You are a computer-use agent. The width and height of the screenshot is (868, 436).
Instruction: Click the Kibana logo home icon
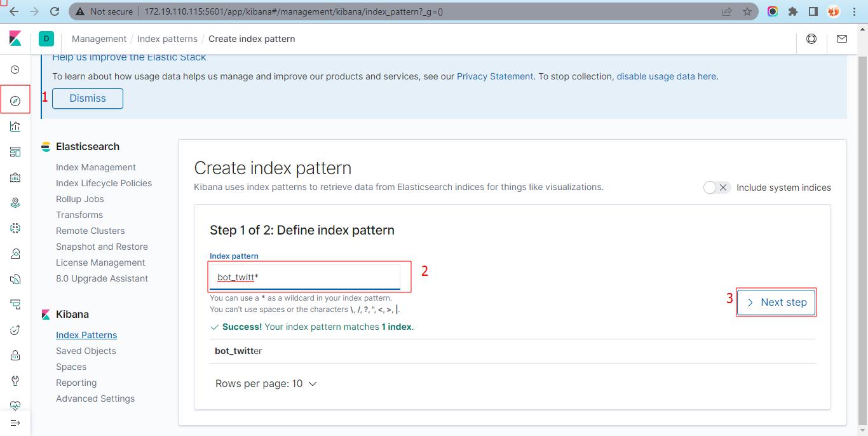[x=15, y=39]
